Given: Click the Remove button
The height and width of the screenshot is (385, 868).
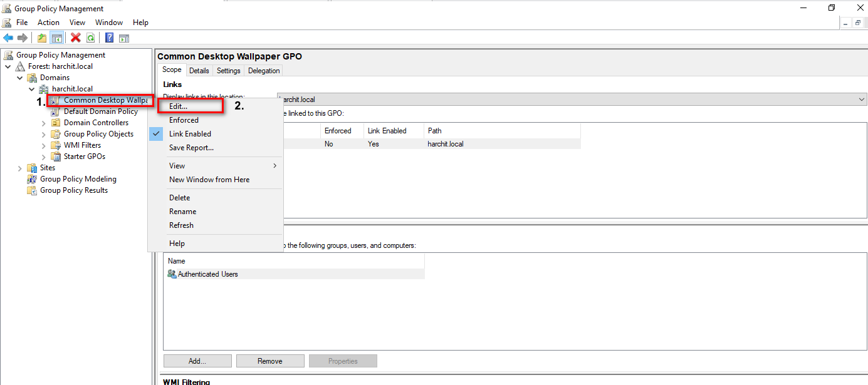Looking at the screenshot, I should (270, 361).
